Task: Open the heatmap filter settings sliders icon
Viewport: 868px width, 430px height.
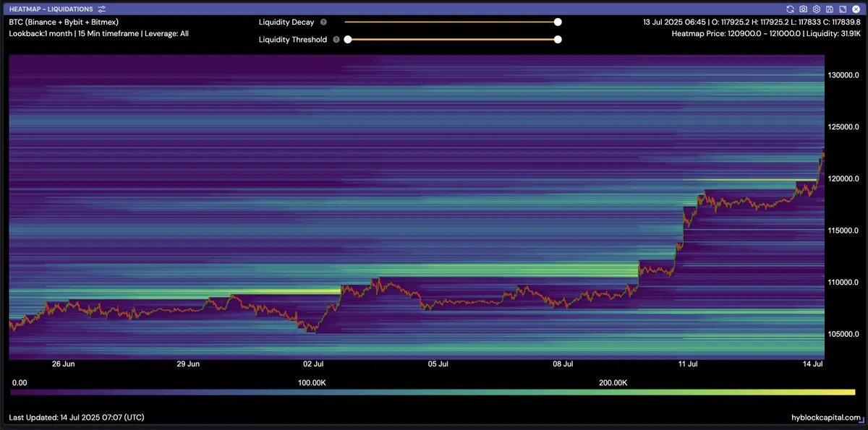Action: coord(102,9)
